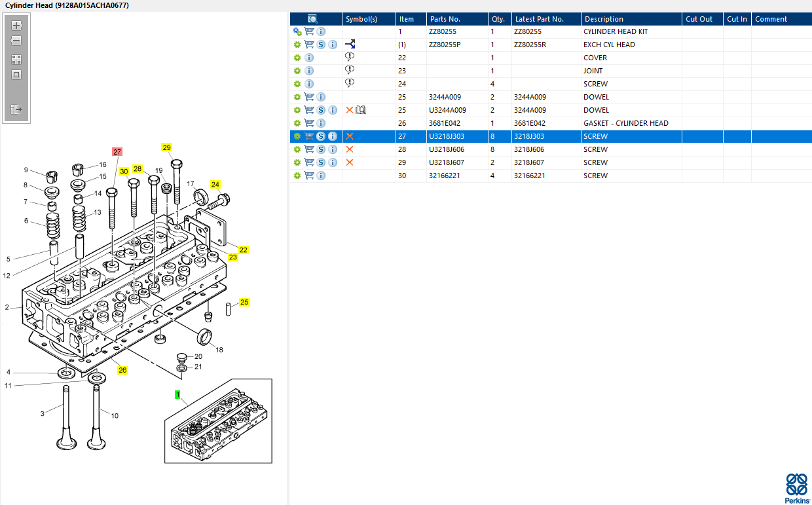The width and height of the screenshot is (812, 505).
Task: Select callout 29 in the diagram
Action: tap(167, 147)
